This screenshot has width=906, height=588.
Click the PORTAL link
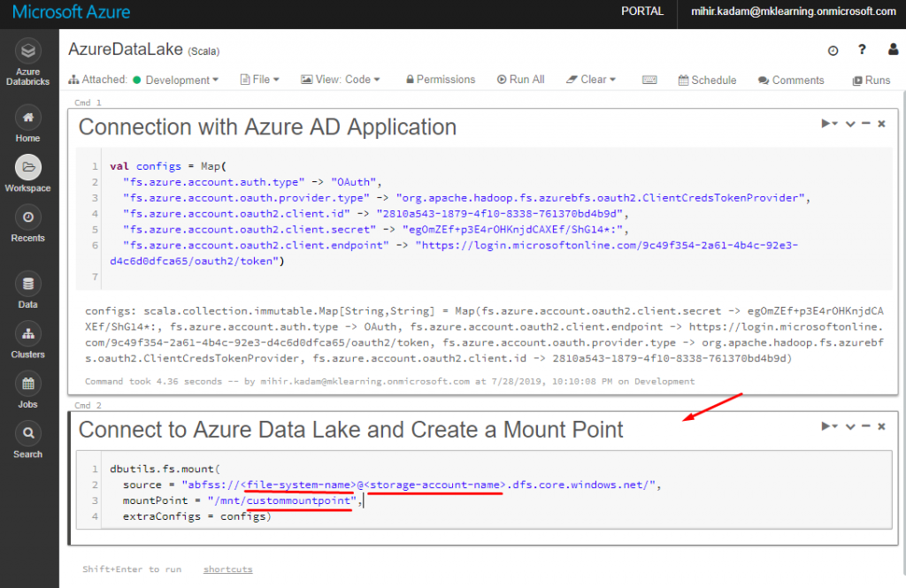click(642, 11)
